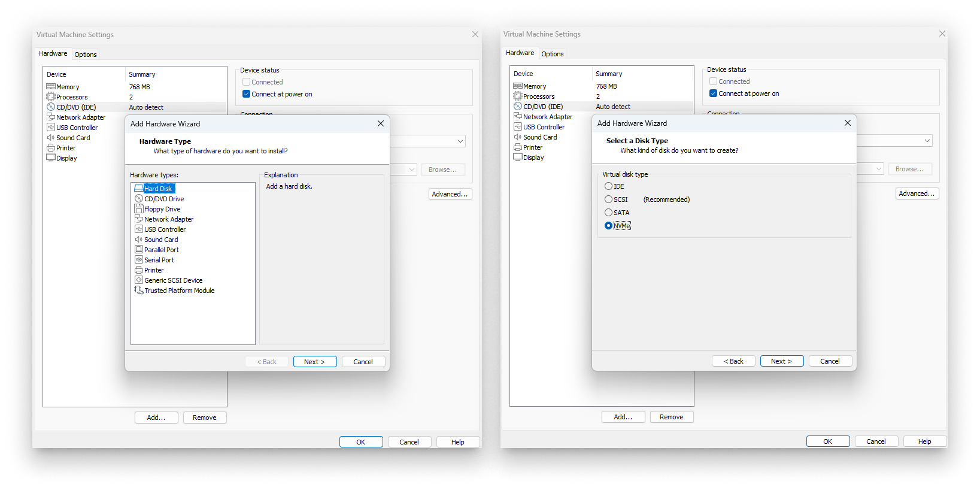Screen dimensions: 980x487
Task: Close the Hardware Type wizard dialog
Action: point(381,123)
